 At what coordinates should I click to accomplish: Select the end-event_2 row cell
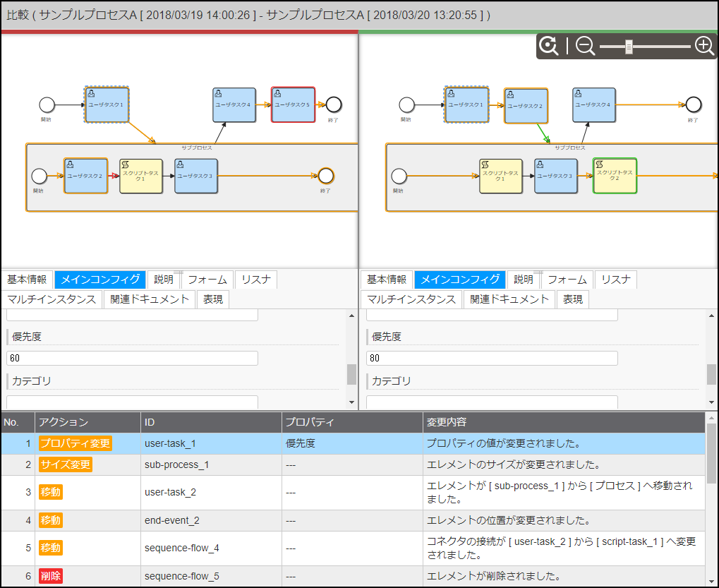pos(212,520)
